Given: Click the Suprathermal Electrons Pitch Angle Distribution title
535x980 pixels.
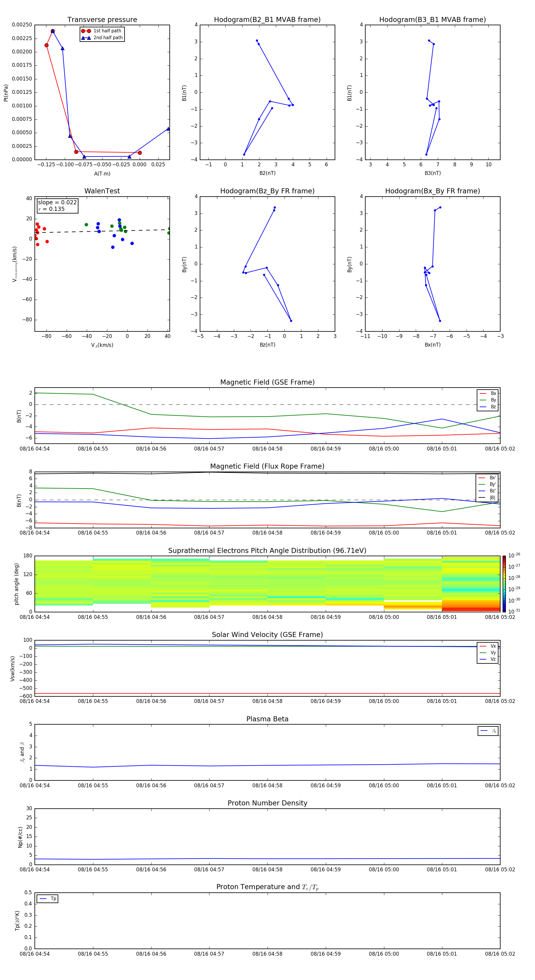Looking at the screenshot, I should click(x=267, y=551).
